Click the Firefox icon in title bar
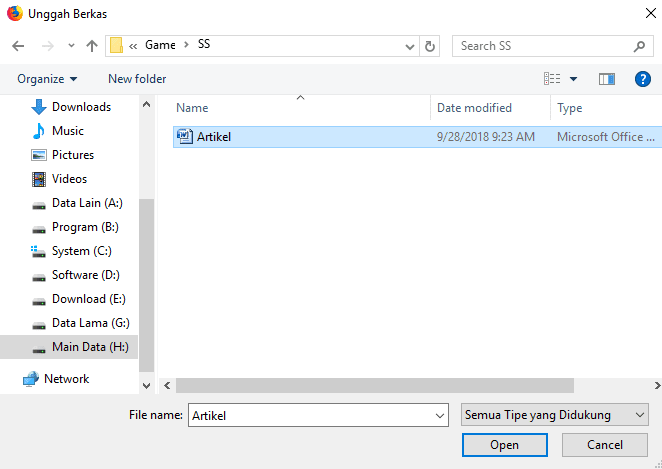 click(15, 13)
